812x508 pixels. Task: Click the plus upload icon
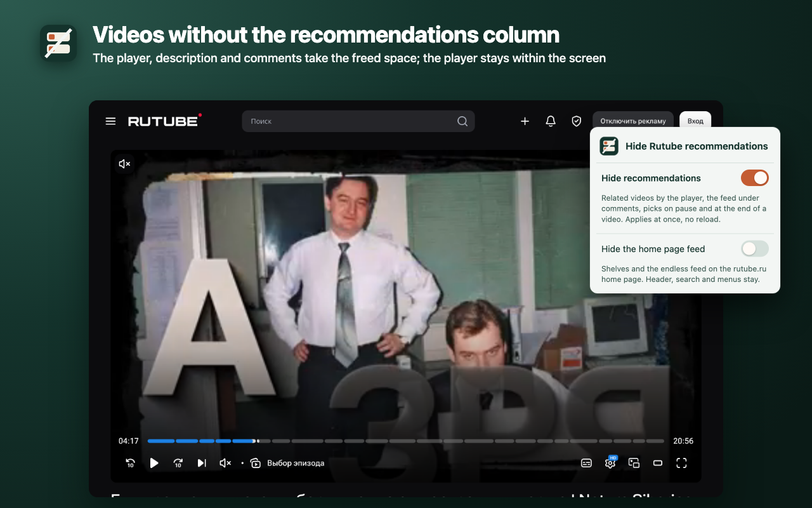pyautogui.click(x=525, y=121)
